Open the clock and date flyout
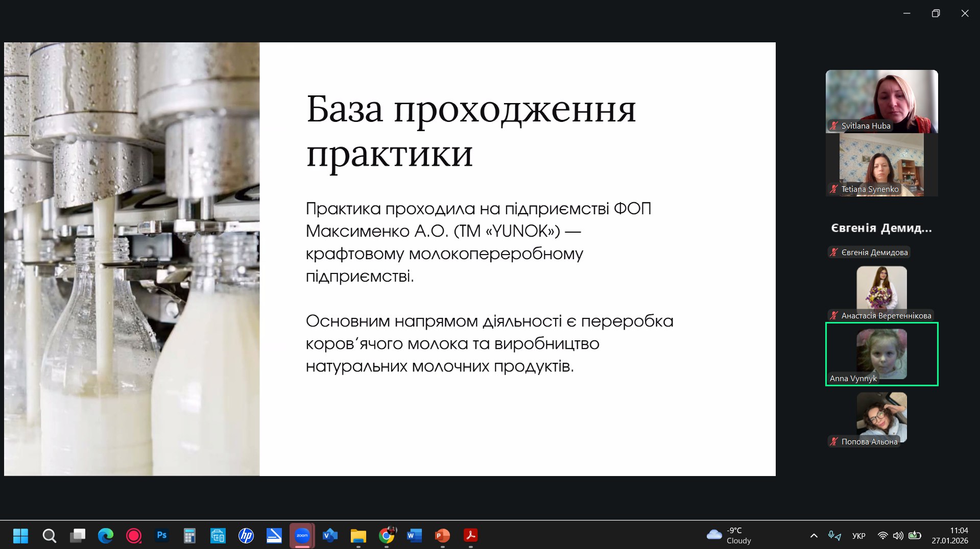This screenshot has width=980, height=549. click(949, 535)
